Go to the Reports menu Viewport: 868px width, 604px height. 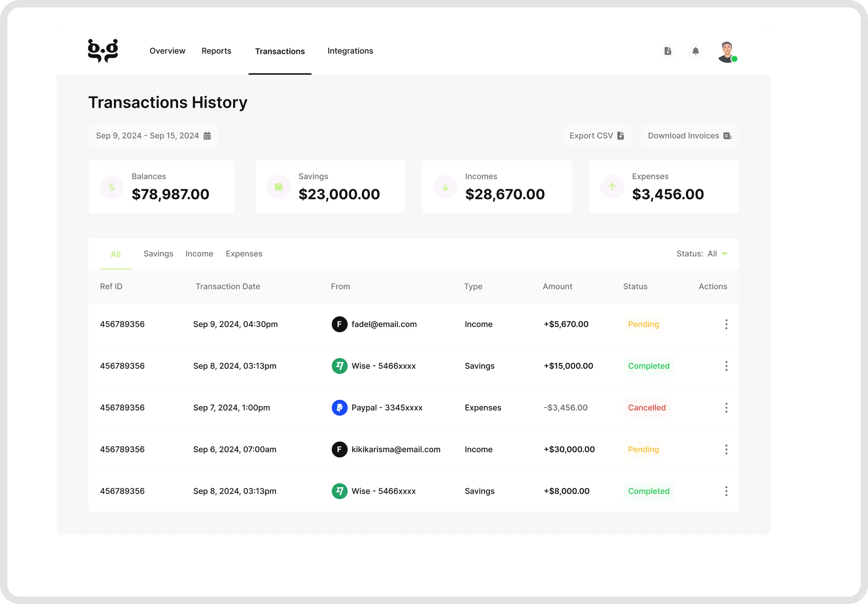(216, 51)
